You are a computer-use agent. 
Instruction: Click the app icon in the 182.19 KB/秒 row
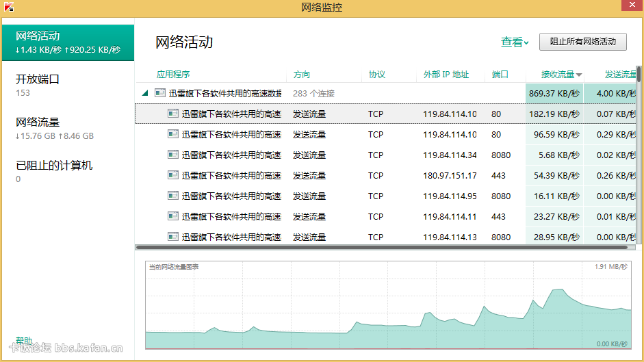(173, 114)
